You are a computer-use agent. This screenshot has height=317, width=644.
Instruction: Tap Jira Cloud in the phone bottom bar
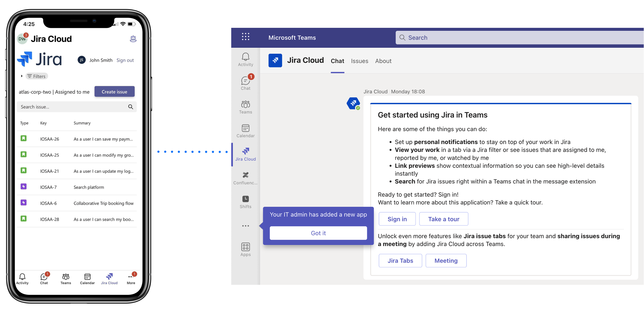[109, 278]
